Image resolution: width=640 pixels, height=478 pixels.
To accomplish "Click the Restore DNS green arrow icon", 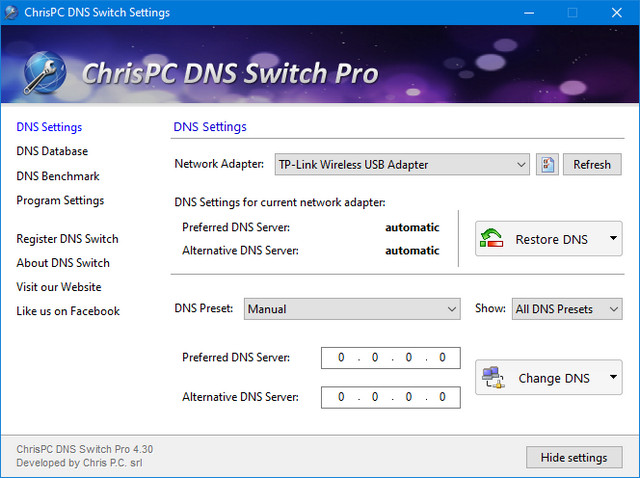I will coord(492,240).
